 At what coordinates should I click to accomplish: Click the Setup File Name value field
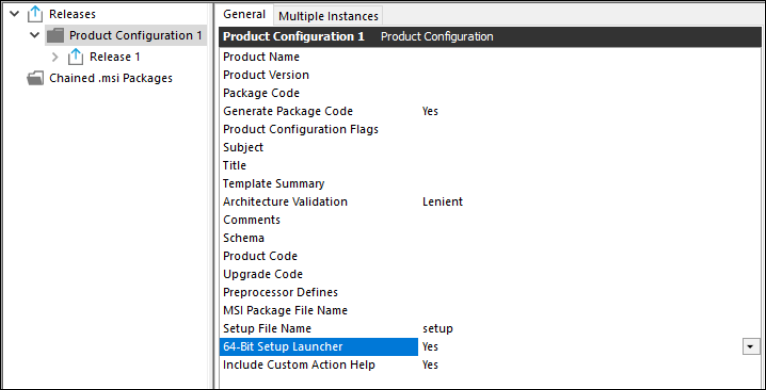pos(590,328)
